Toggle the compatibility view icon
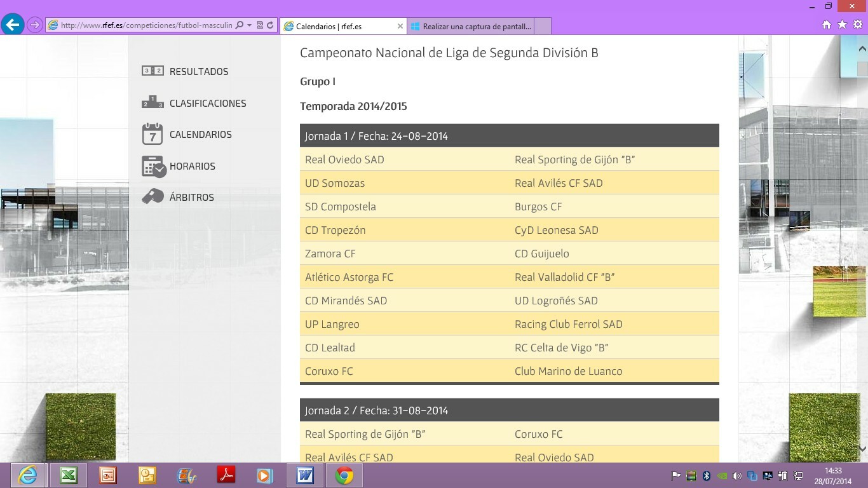868x488 pixels. (260, 25)
